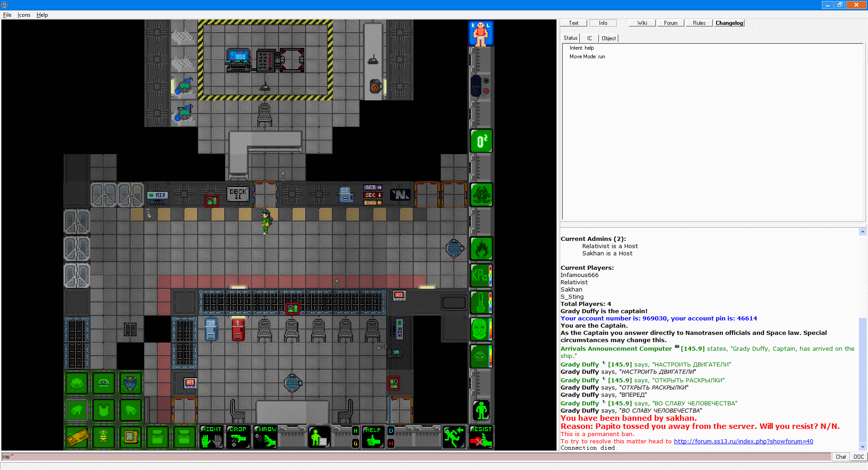
Task: Open the Changelog button
Action: pyautogui.click(x=729, y=23)
